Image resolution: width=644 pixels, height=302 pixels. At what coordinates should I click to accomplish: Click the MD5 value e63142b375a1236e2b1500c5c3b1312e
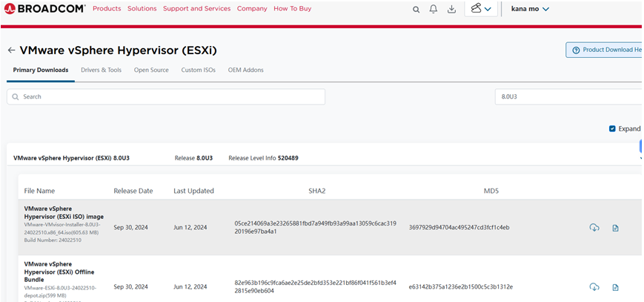pos(461,286)
